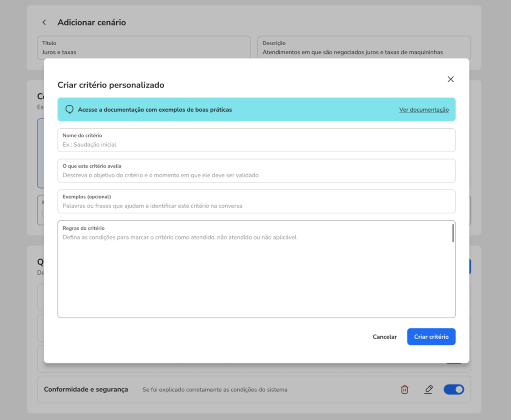Focus the Nome do critério field
This screenshot has width=511, height=420.
tap(256, 140)
